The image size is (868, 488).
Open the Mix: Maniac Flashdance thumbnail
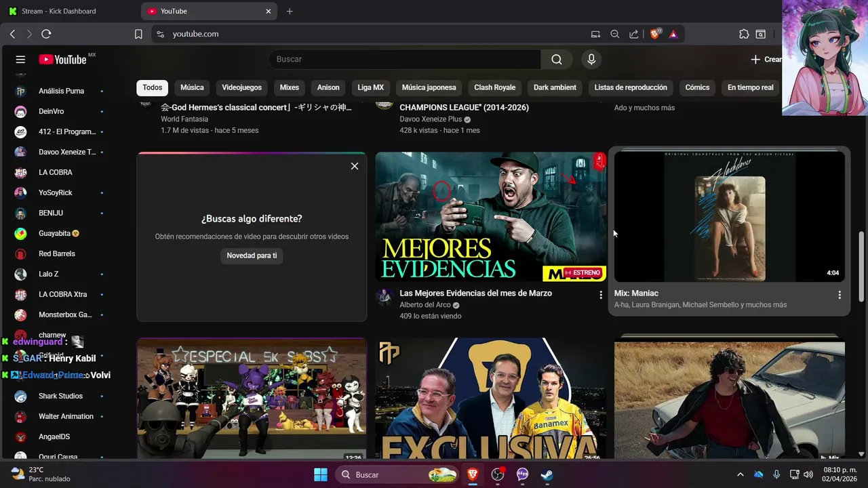(x=730, y=216)
